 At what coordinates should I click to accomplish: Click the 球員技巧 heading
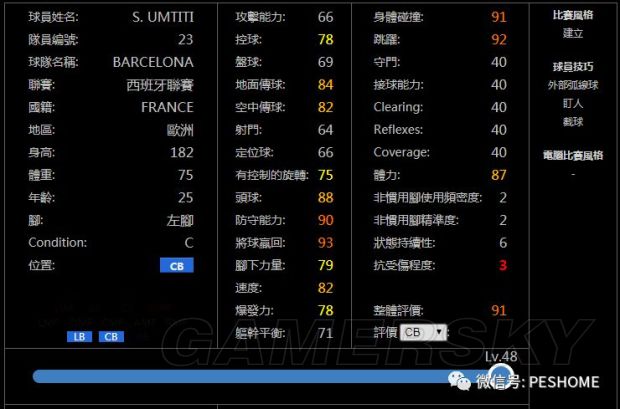(573, 66)
